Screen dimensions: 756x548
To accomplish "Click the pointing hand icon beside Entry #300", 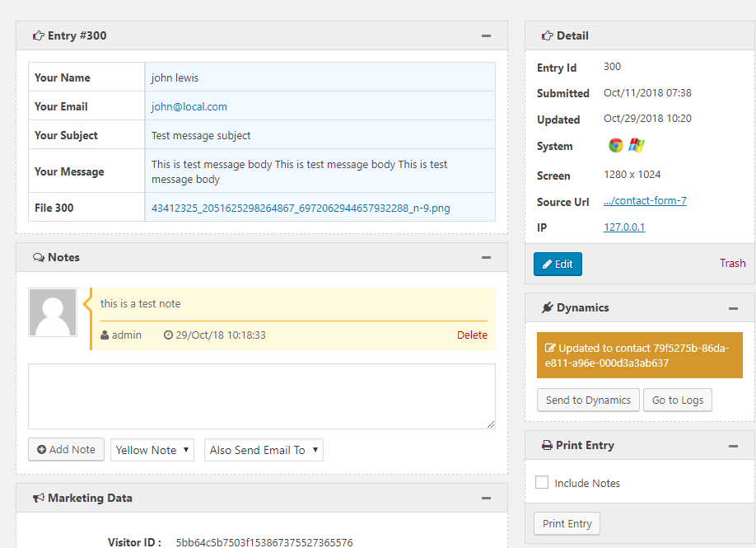I will 38,35.
